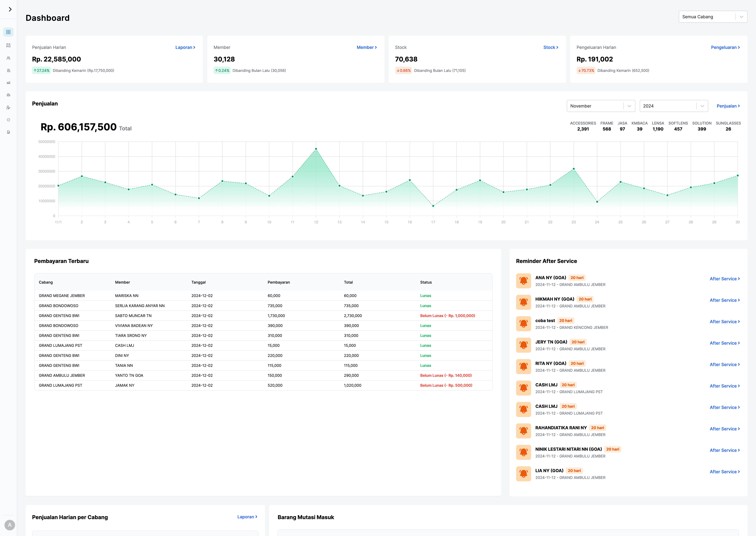The image size is (756, 536).
Task: Click the VIVIANA BADEAN NY member cell
Action: 134,326
